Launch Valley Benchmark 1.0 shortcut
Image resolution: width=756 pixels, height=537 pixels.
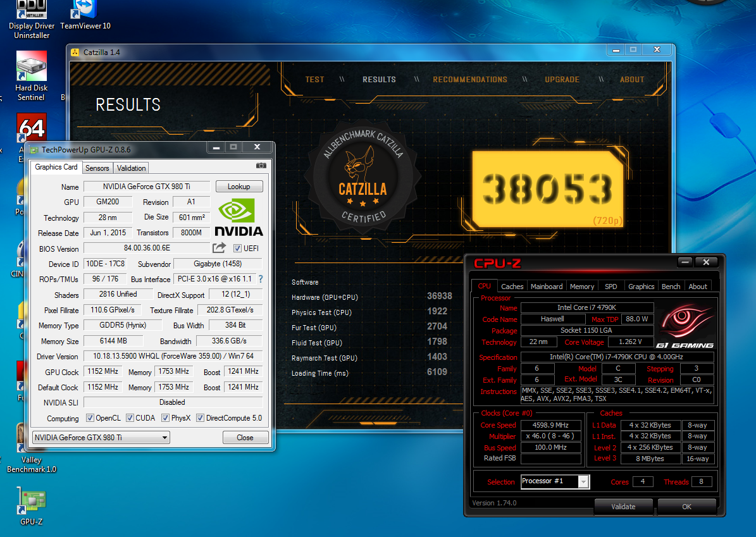pos(32,465)
